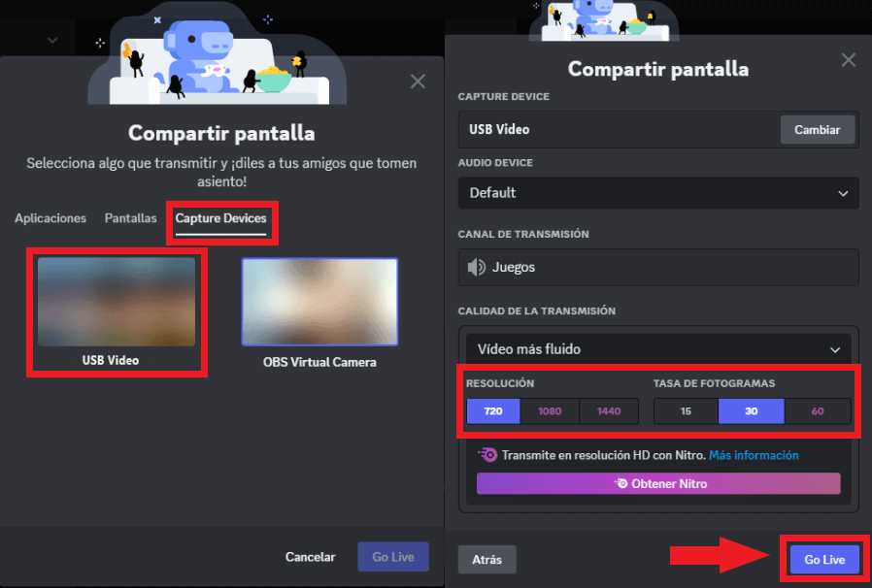The height and width of the screenshot is (588, 872).
Task: Expand the Vídeo más fluido quality dropdown
Action: [x=658, y=349]
